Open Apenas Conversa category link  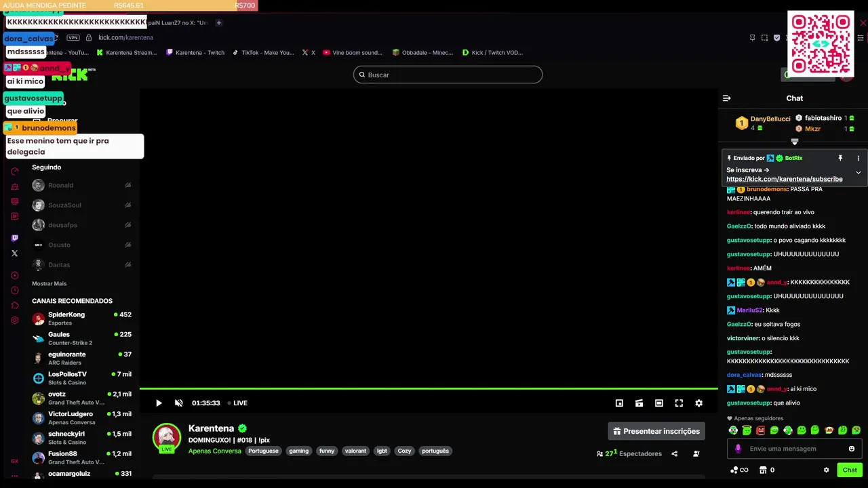point(214,451)
